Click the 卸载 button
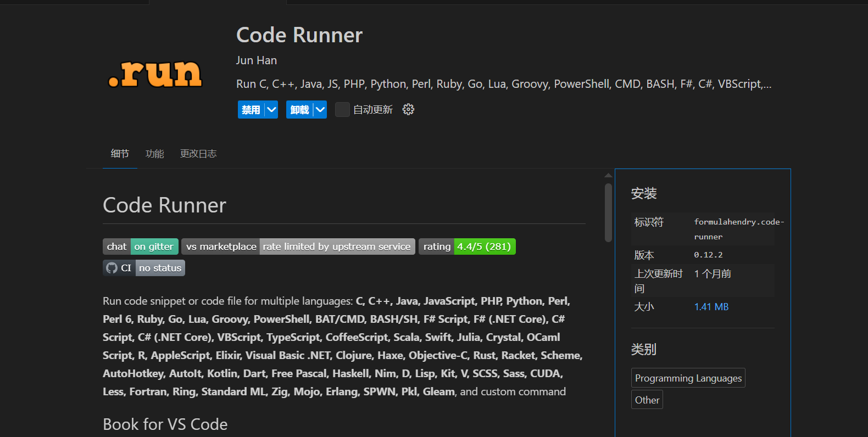 [299, 109]
